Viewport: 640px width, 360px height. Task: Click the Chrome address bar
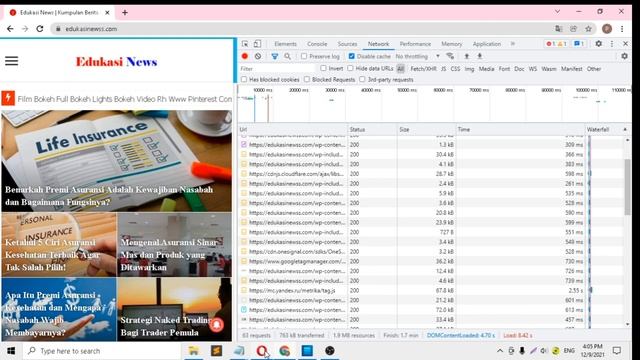(x=302, y=29)
